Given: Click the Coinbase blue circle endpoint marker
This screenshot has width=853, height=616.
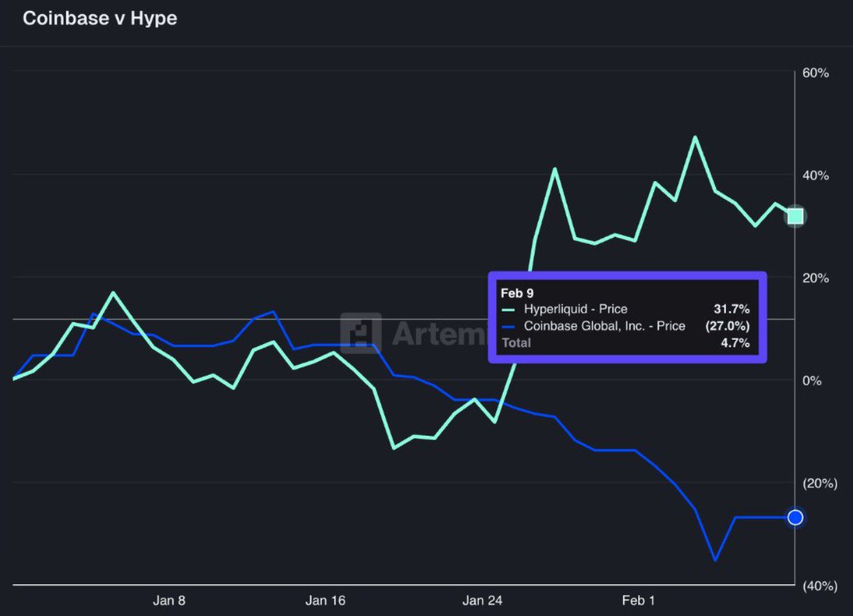Looking at the screenshot, I should click(x=796, y=517).
